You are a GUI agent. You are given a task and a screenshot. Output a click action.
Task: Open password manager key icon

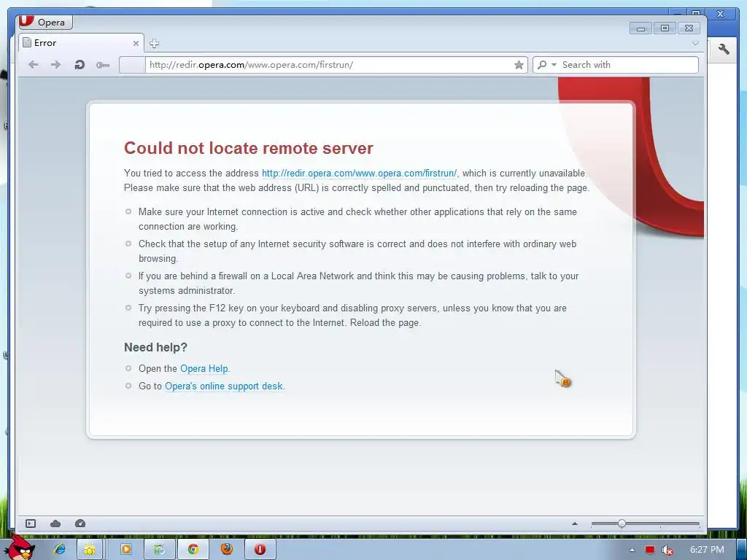(102, 65)
